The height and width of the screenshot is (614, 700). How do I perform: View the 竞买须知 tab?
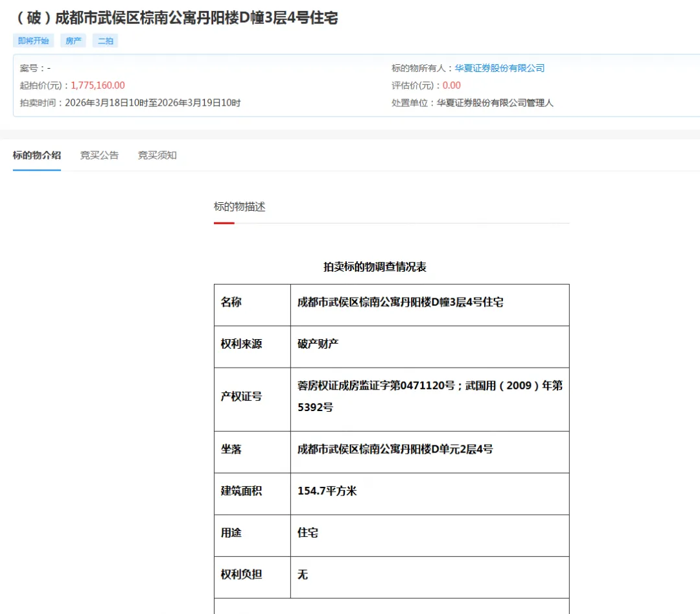156,155
